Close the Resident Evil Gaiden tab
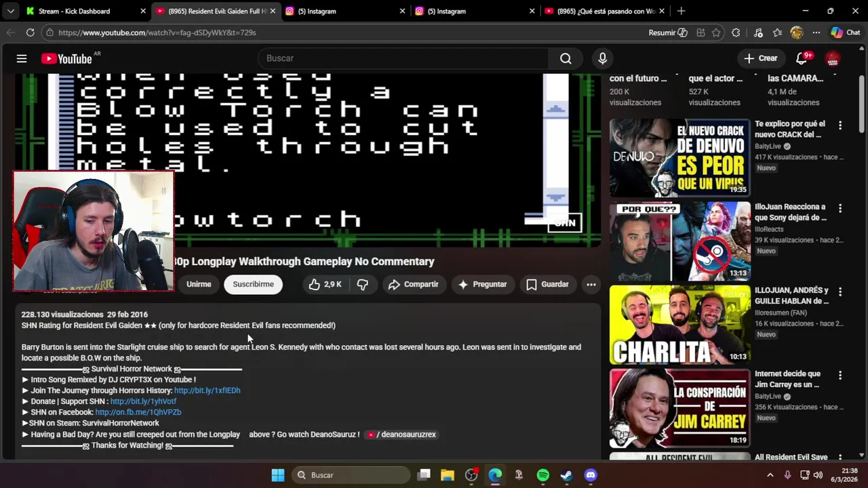Screen dimensions: 868x488 point(273,11)
